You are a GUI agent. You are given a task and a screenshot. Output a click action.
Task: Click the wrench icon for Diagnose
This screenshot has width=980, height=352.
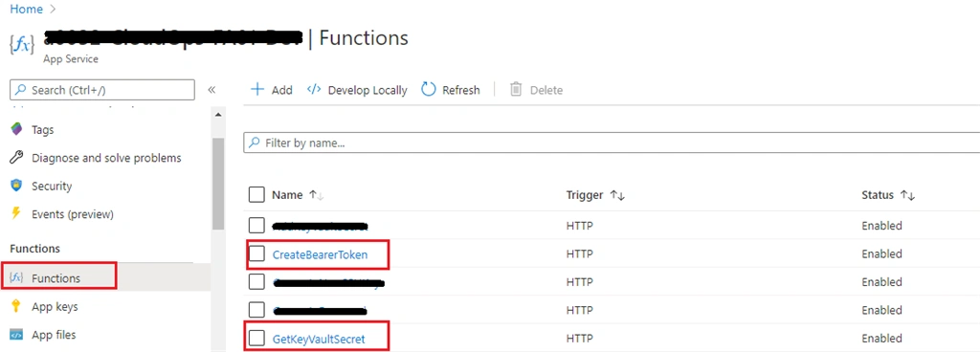tap(17, 158)
